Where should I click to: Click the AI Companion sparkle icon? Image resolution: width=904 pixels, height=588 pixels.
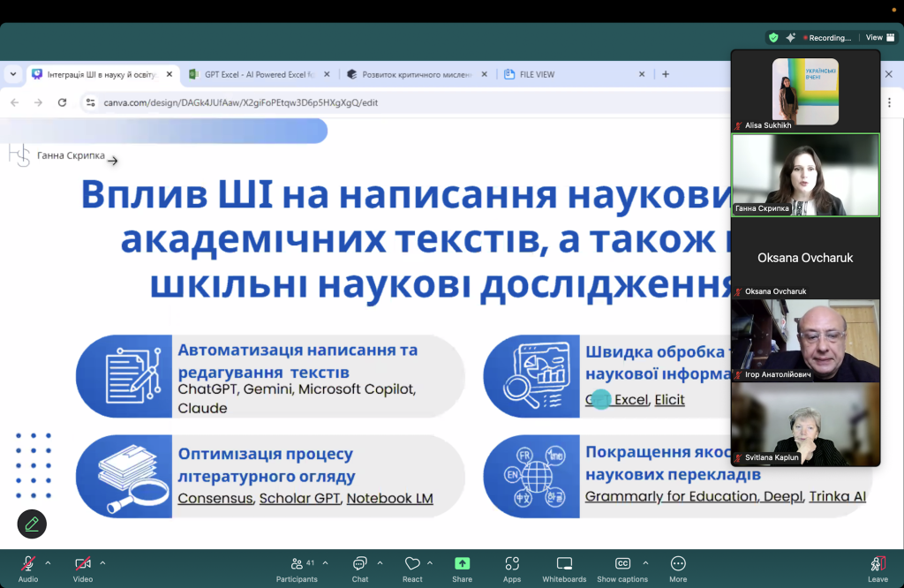pos(790,37)
